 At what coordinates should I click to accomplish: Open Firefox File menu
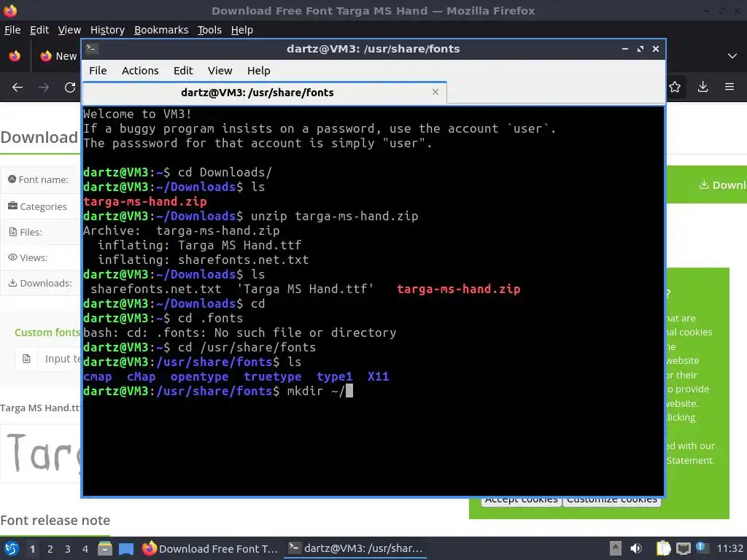tap(12, 30)
